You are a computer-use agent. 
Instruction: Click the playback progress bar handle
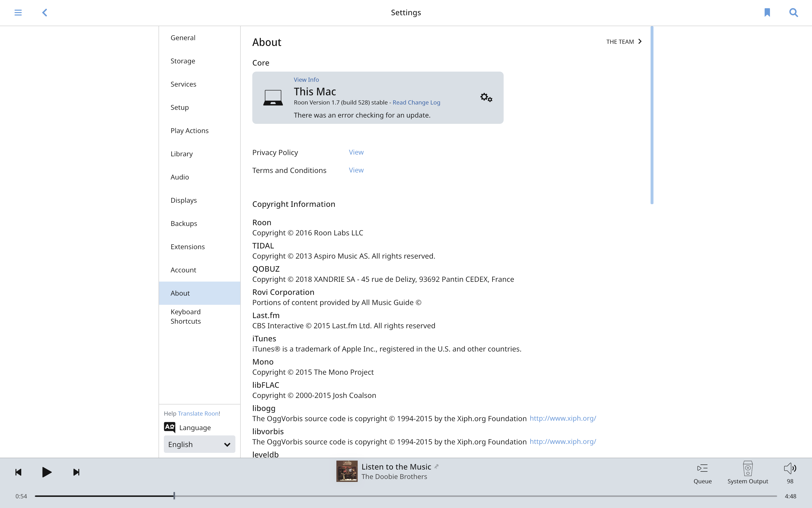(174, 496)
